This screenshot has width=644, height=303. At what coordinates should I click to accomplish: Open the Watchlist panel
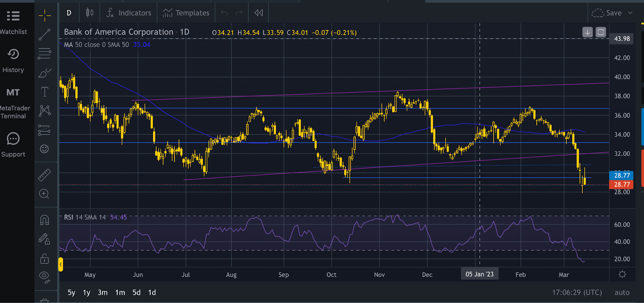pos(13,23)
